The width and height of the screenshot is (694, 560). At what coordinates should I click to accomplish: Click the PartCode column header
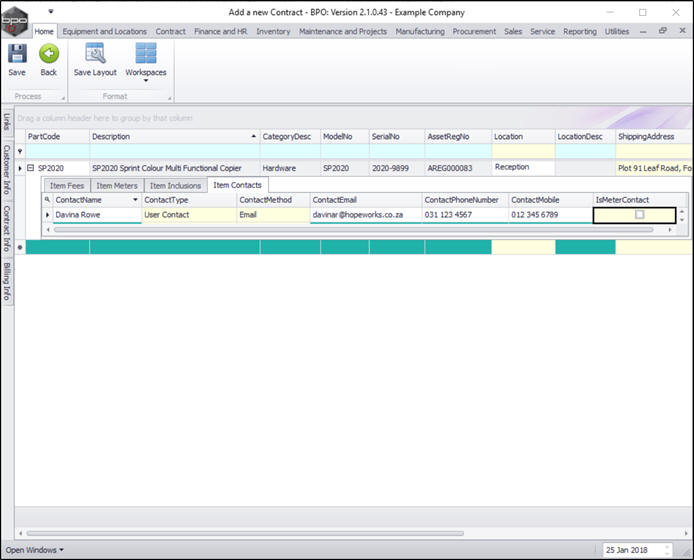coord(58,136)
